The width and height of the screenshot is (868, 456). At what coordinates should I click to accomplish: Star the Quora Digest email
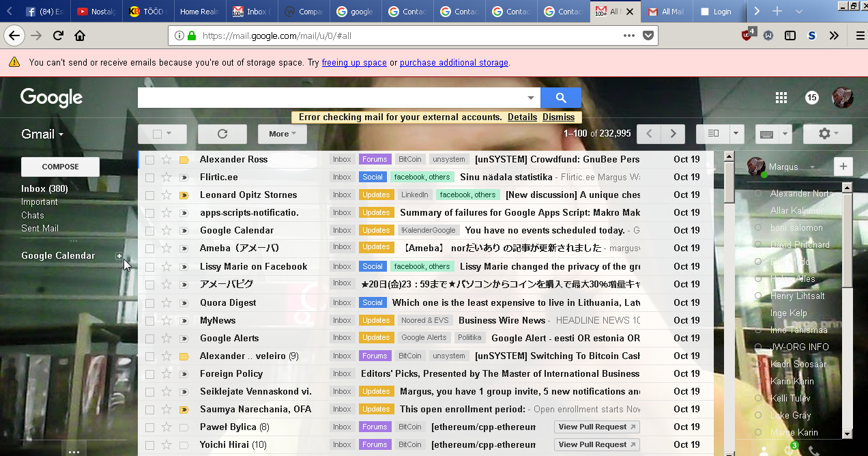[x=167, y=303]
